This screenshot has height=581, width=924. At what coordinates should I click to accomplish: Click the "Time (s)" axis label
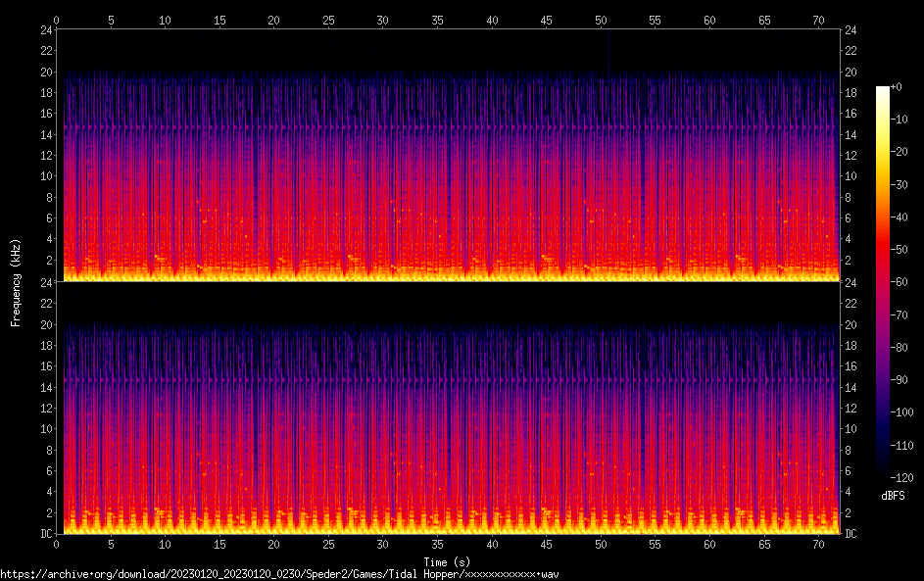coord(447,561)
